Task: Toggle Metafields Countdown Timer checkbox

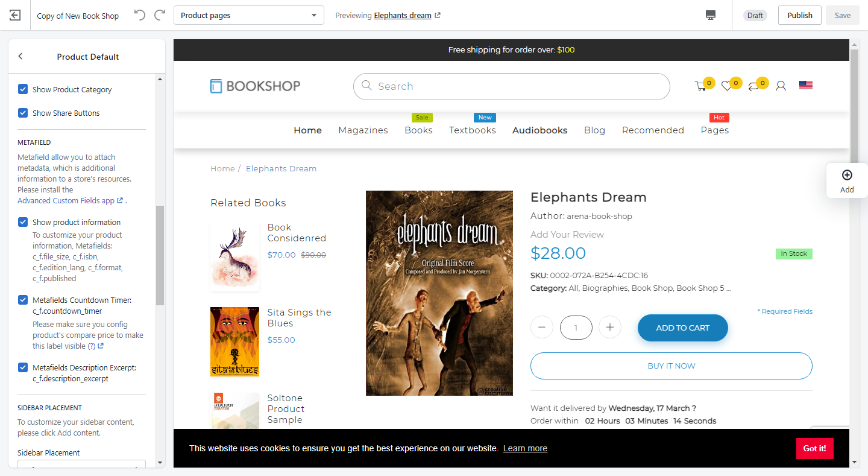Action: coord(23,300)
